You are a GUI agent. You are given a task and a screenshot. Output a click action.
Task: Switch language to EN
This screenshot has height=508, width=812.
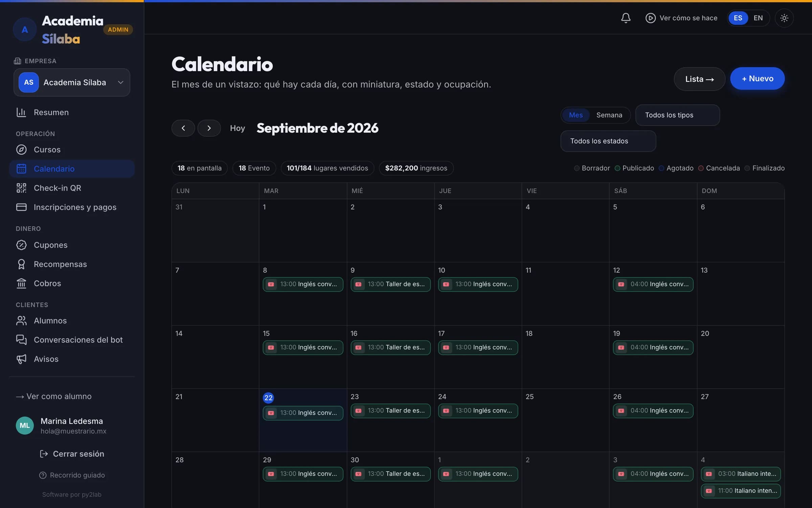[x=758, y=18]
